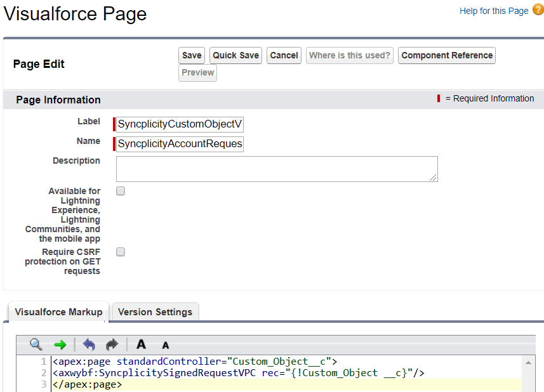Grab the Description box resize handle

click(x=433, y=178)
